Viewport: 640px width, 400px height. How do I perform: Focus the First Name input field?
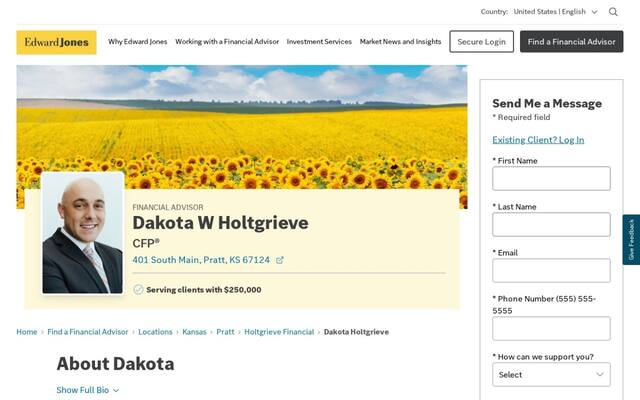[551, 178]
